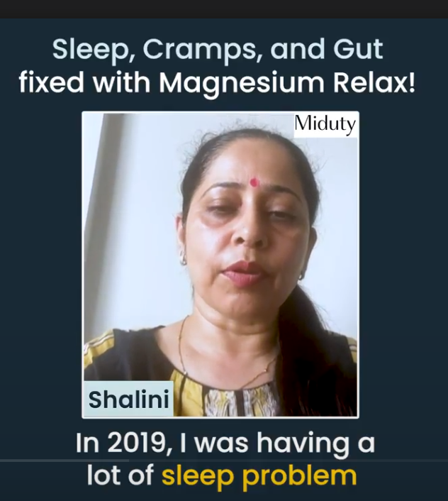This screenshot has width=448, height=501.
Task: Click the black bar above the video
Action: [224, 9]
